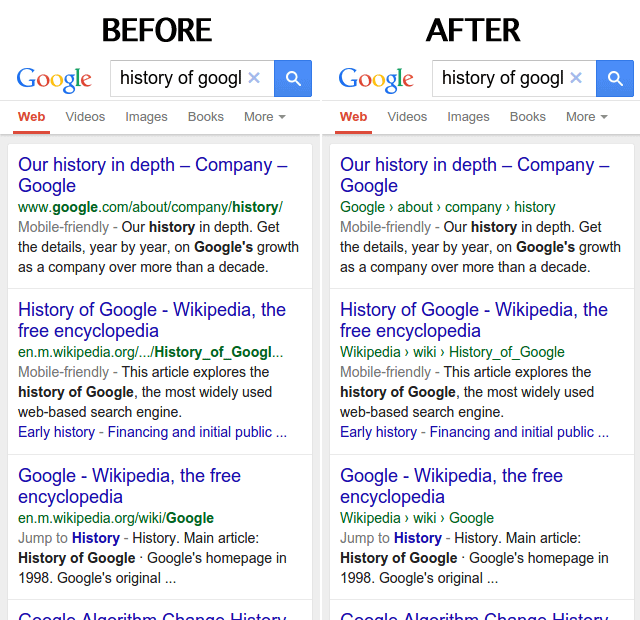
Task: Click the Google logo in BEFORE panel
Action: coord(54,79)
